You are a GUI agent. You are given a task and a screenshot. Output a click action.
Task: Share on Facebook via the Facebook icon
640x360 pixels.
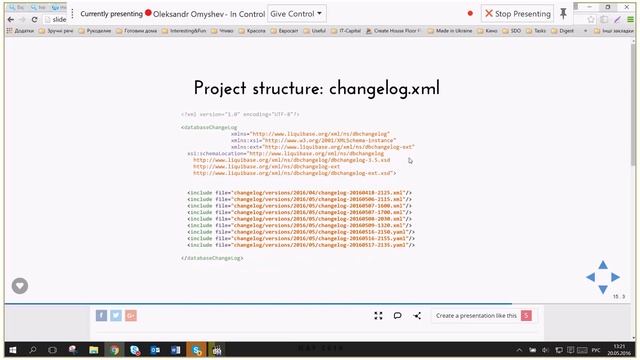101,316
